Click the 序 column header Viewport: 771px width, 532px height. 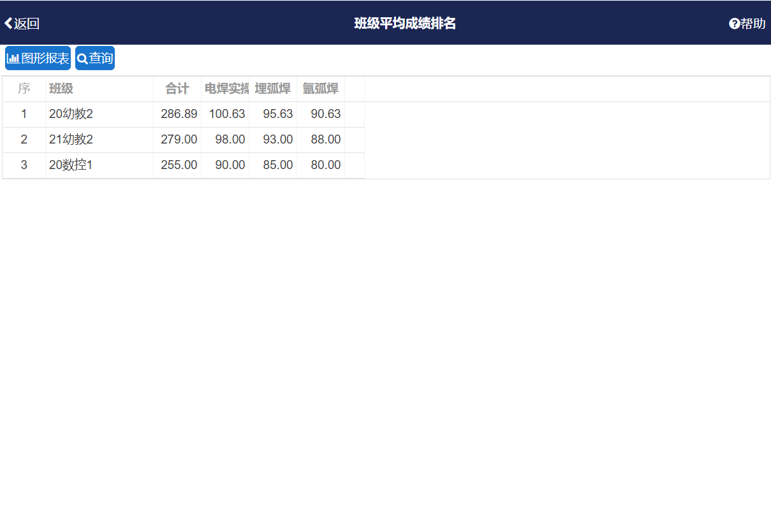[24, 89]
